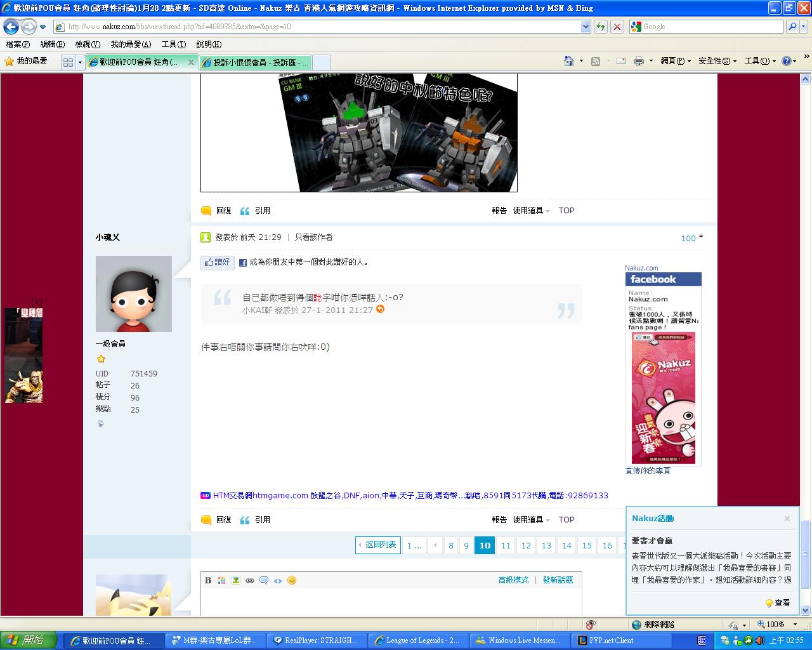The image size is (812, 650).
Task: Open the 我的最愛 favorites star button
Action: (26, 61)
